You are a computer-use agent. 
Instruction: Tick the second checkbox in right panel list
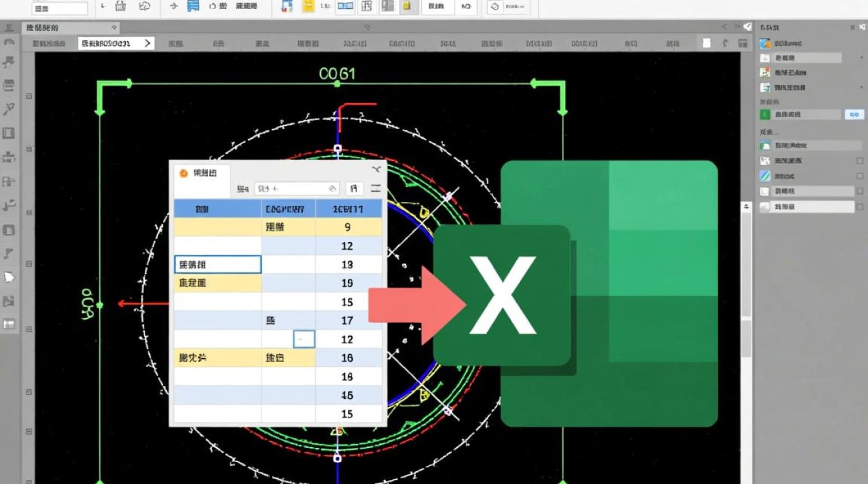(860, 176)
